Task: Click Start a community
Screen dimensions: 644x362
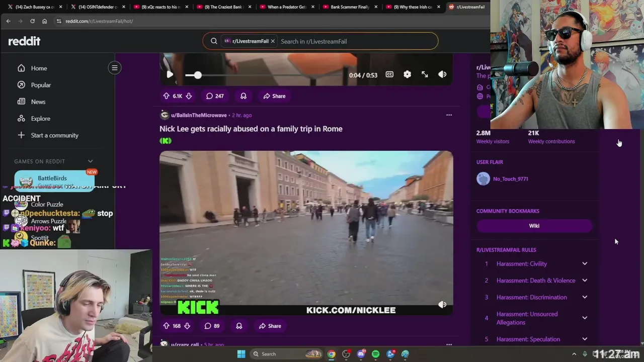Action: coord(54,135)
